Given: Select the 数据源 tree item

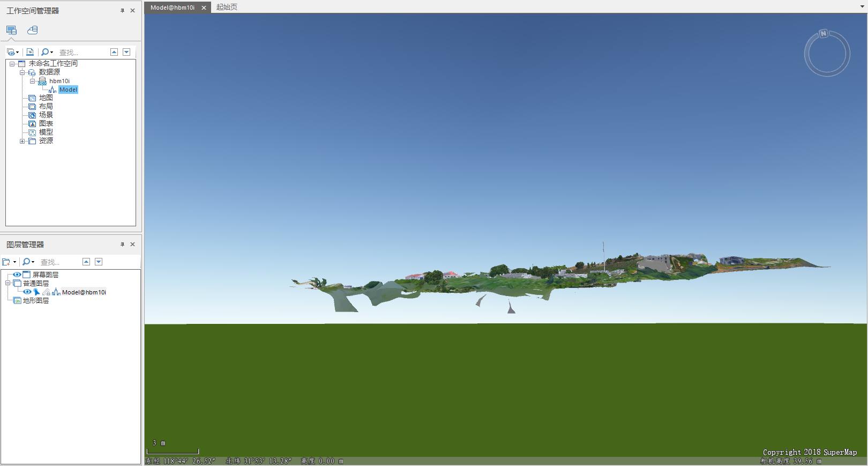Looking at the screenshot, I should [x=49, y=72].
